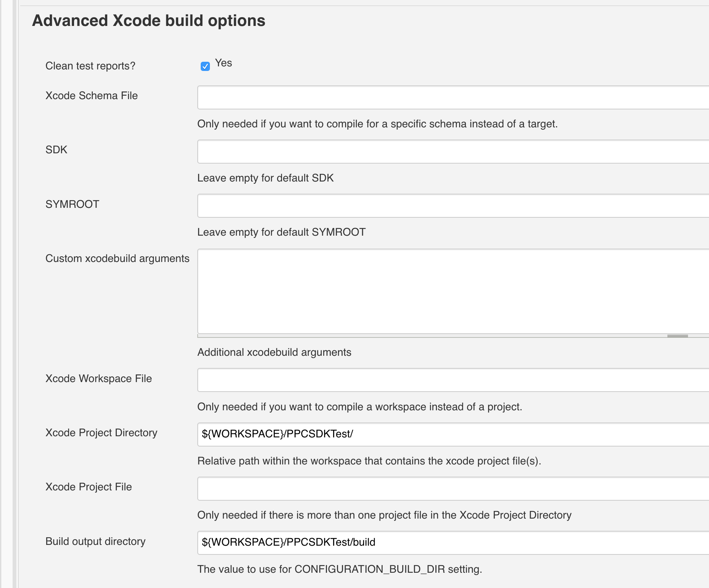Click inside Custom xcodebuild arguments textarea

click(452, 291)
